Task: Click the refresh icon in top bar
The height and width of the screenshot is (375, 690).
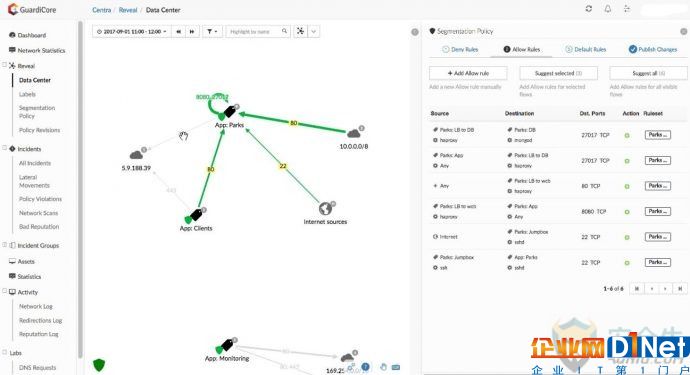Action: point(588,9)
